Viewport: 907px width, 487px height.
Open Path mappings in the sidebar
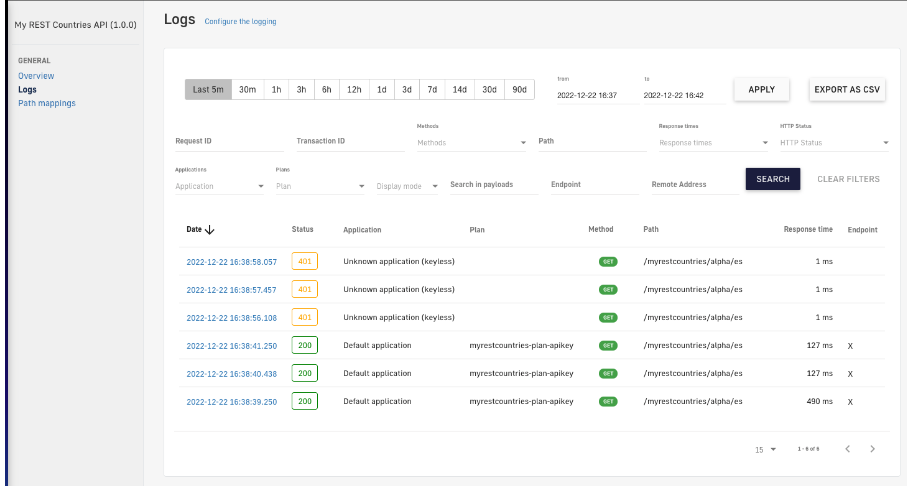[46, 103]
